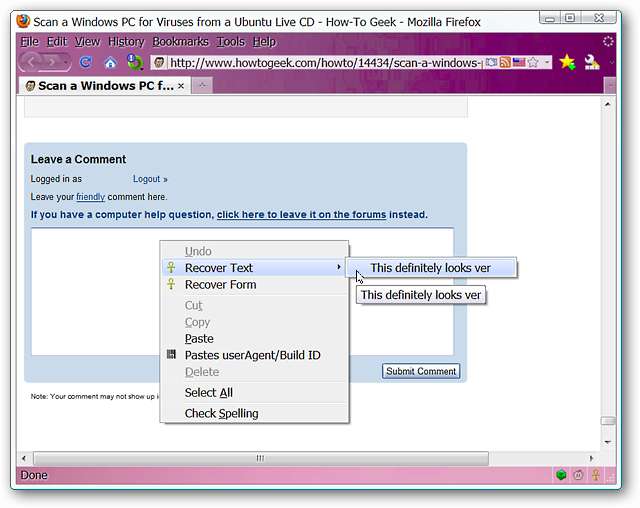Click the US flag icon in address bar
This screenshot has width=640, height=508.
(519, 62)
